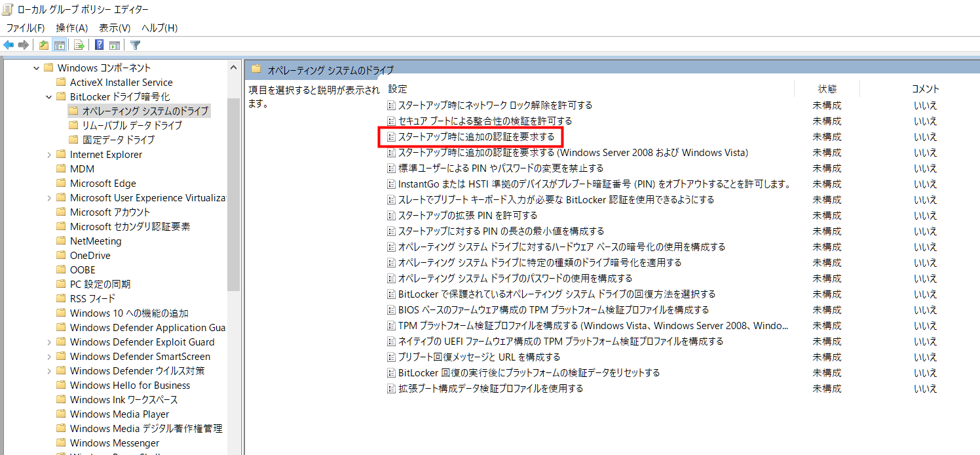
Task: Click the up-one-level folder icon
Action: [44, 45]
